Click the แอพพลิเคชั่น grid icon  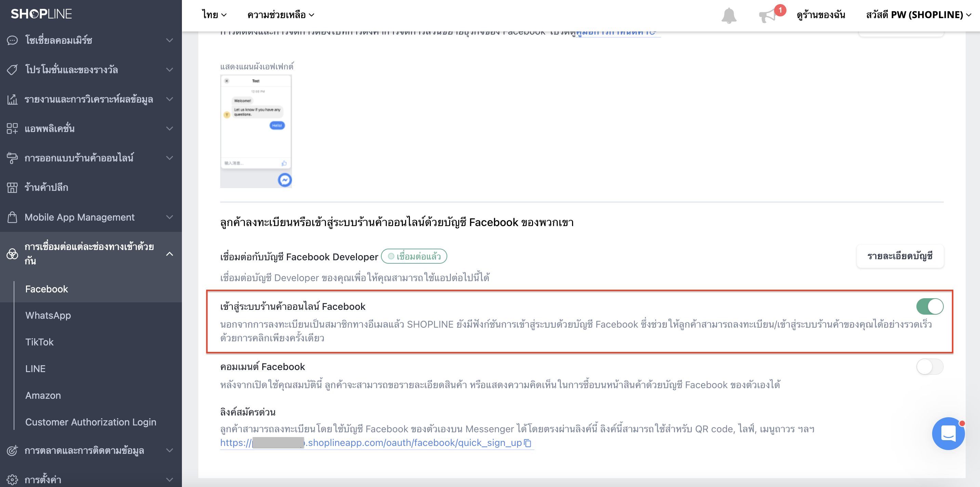(12, 128)
